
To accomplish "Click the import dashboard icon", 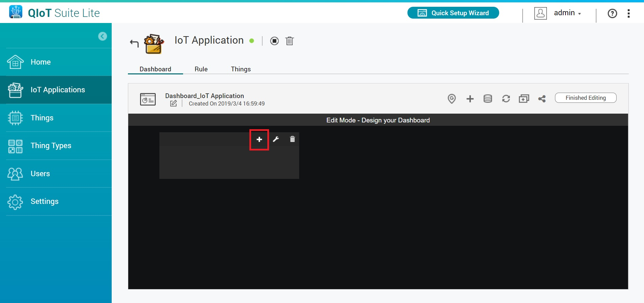I will (524, 99).
